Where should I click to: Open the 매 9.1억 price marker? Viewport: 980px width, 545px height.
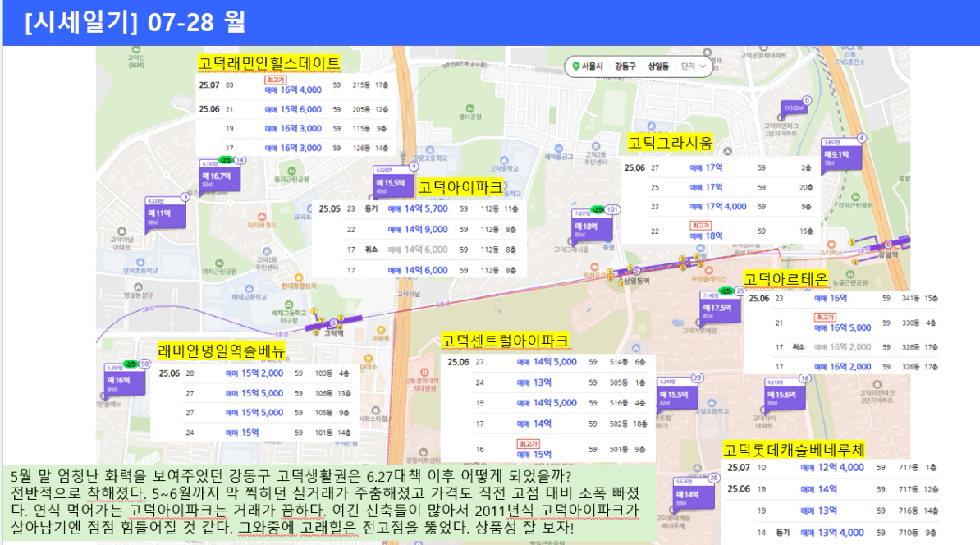841,155
